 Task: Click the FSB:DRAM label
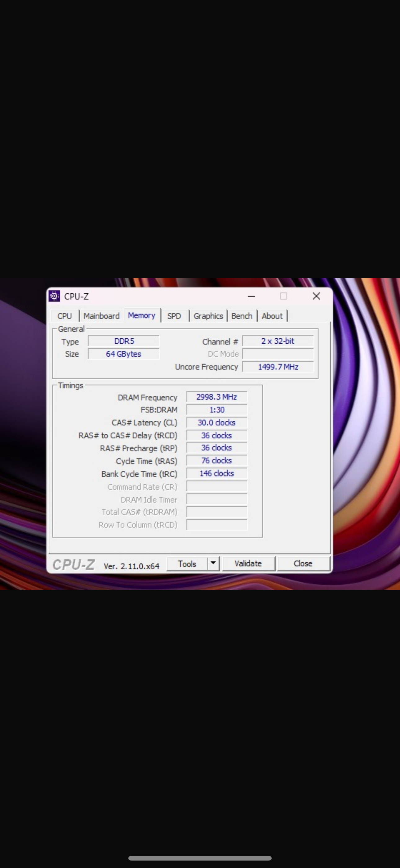(159, 410)
